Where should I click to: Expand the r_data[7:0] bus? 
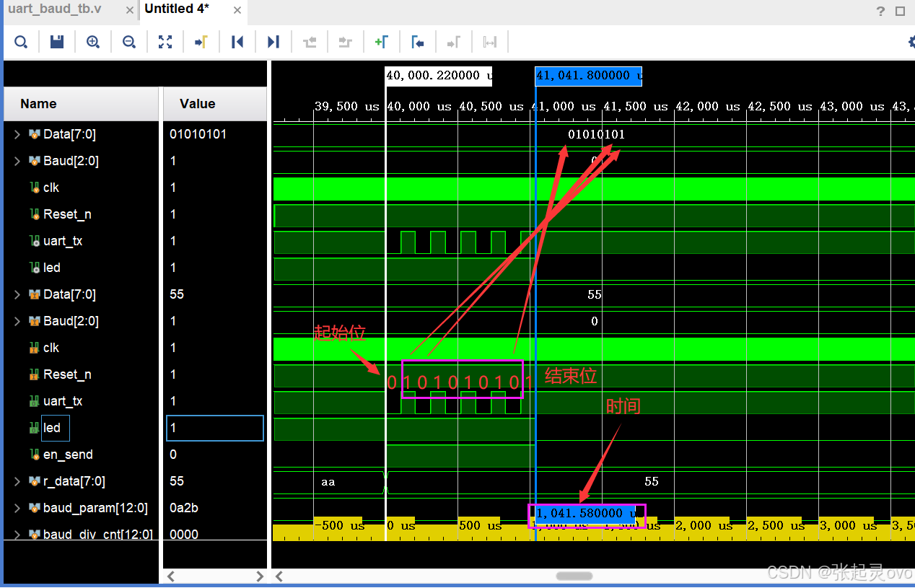(x=17, y=481)
